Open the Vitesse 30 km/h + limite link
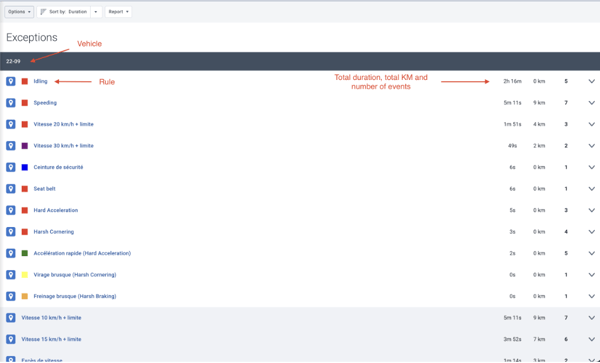 click(64, 146)
